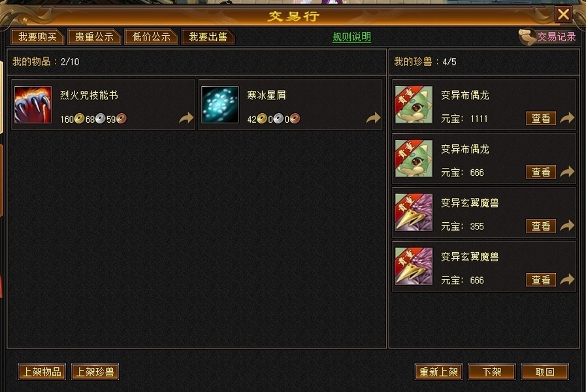This screenshot has height=392, width=586.
Task: Click share arrow for 寒冰星屑
Action: point(373,118)
